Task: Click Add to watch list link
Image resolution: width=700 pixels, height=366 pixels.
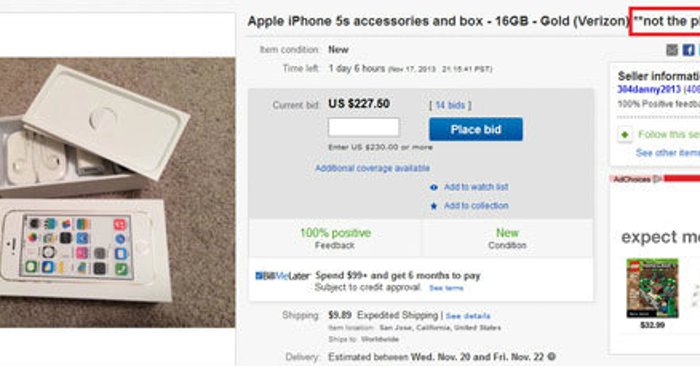Action: (476, 187)
